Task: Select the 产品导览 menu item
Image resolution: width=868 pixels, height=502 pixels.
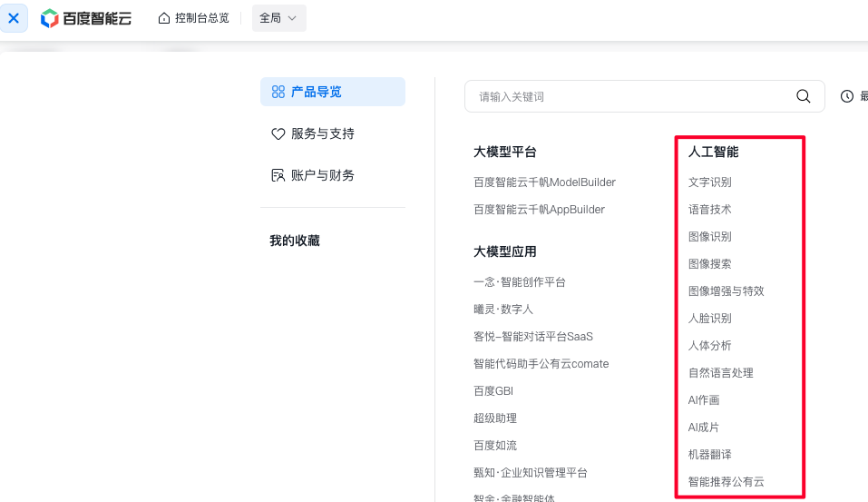Action: pos(333,92)
